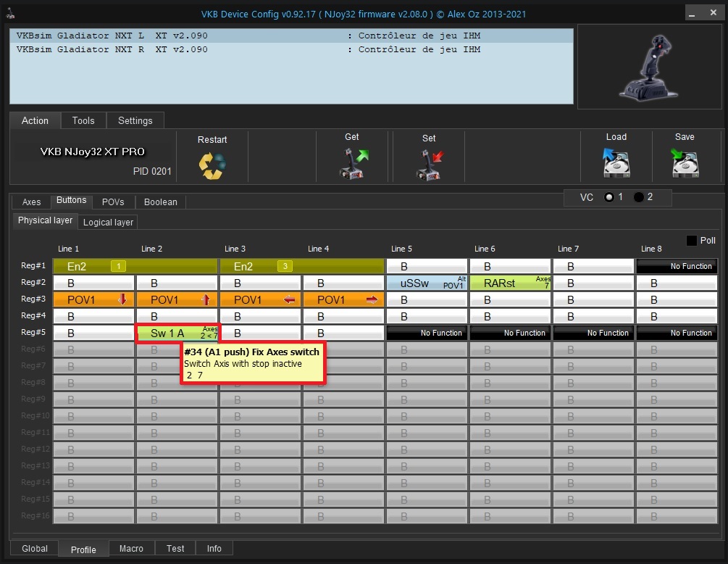Viewport: 728px width, 564px height.
Task: Click B cell at Reg#3 Line 5
Action: (427, 299)
